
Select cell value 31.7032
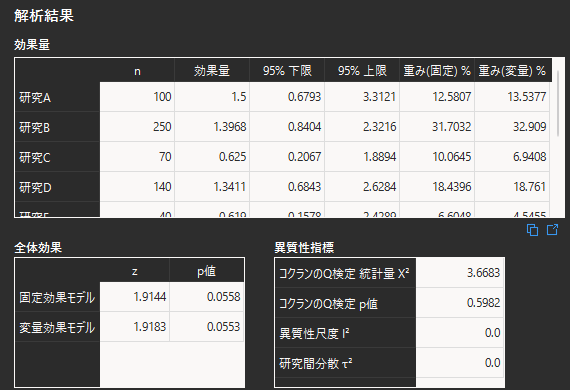[x=437, y=127]
